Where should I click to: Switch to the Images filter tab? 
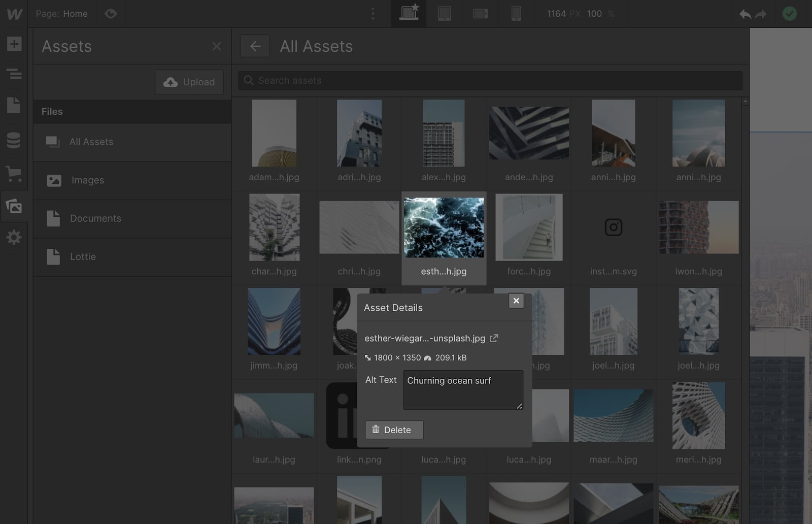pos(87,180)
